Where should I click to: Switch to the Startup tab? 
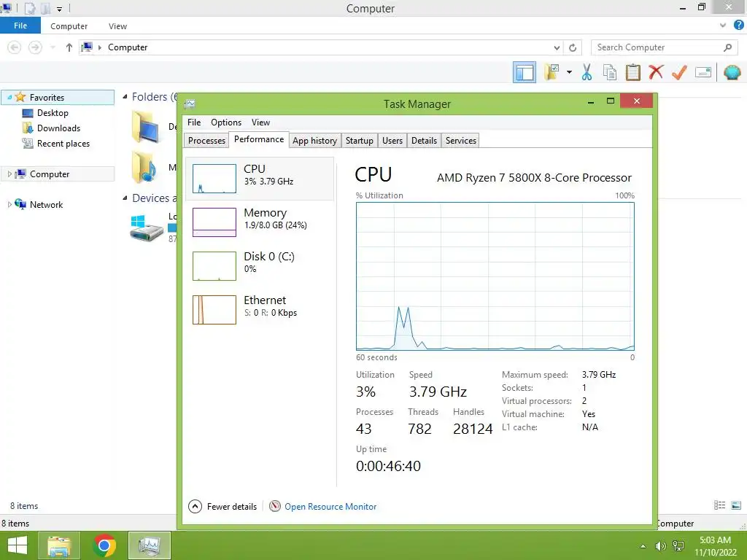[x=359, y=141]
